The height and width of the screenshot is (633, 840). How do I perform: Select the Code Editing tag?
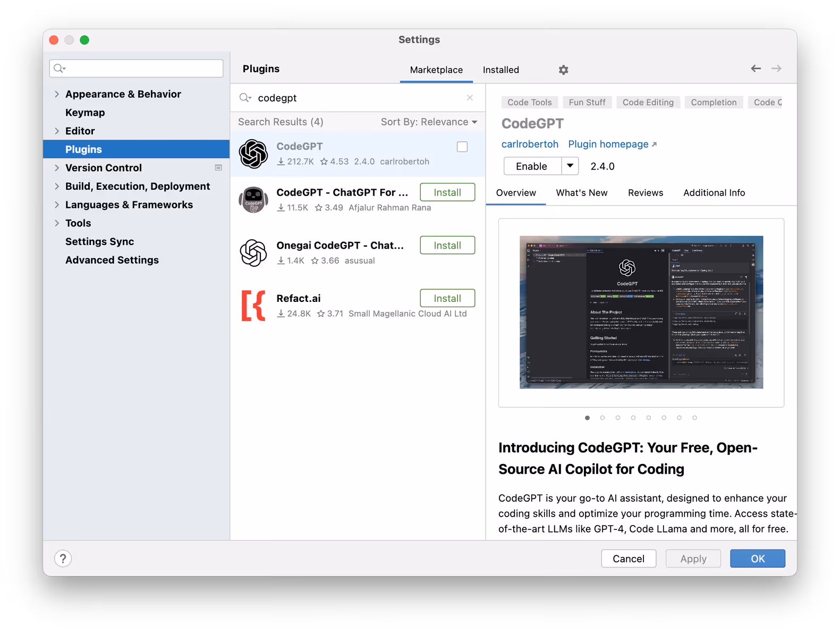click(x=648, y=102)
